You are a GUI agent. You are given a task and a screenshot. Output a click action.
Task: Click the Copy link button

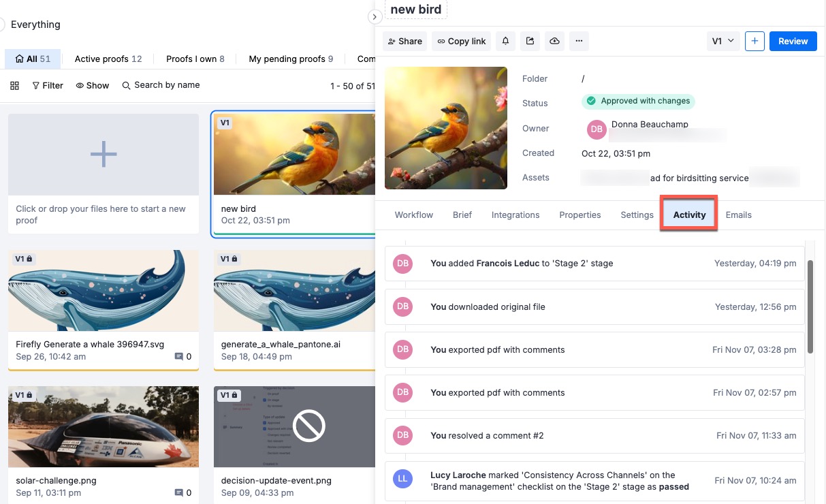[460, 41]
